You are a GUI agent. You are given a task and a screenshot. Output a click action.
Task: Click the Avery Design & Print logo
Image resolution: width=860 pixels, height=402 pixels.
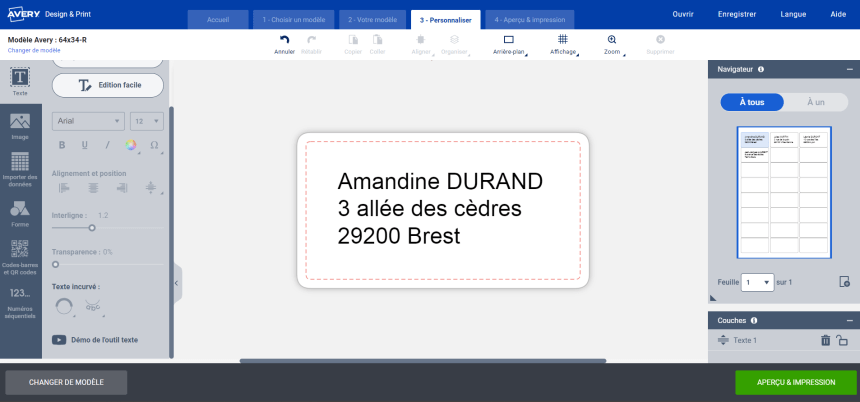pyautogui.click(x=49, y=14)
